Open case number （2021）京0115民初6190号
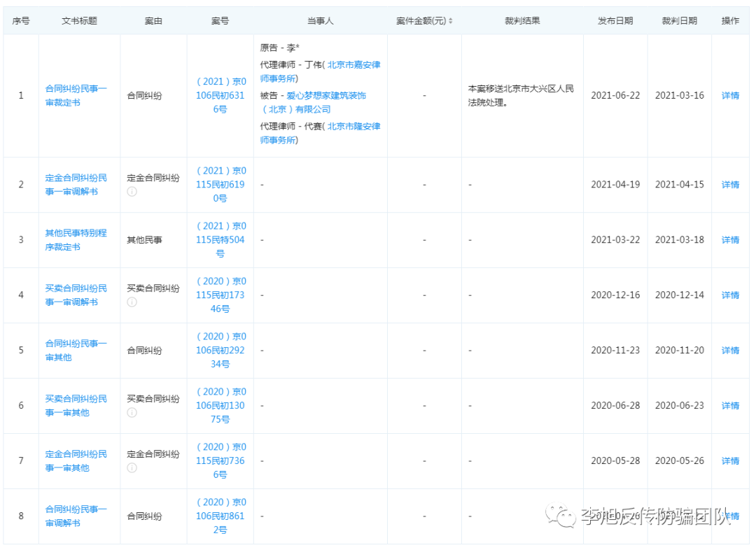 coord(220,184)
